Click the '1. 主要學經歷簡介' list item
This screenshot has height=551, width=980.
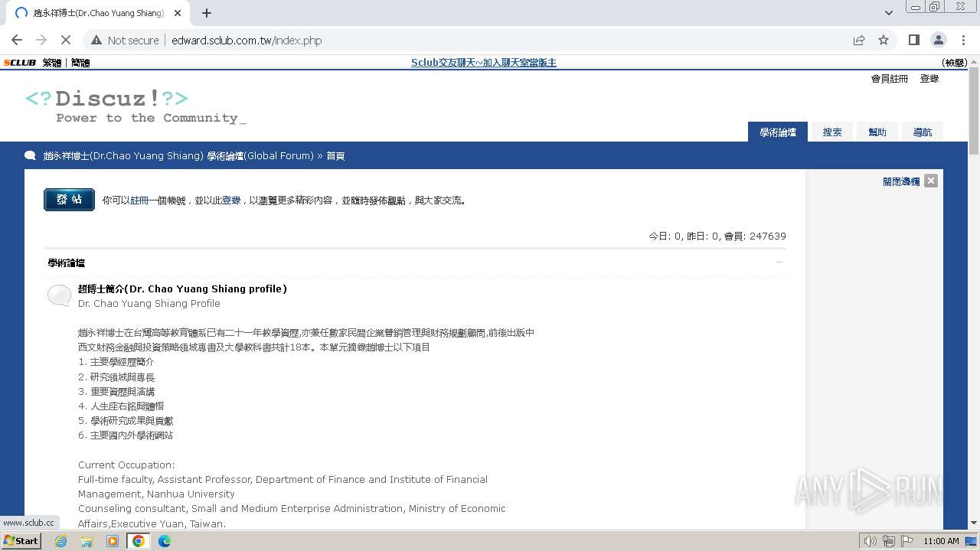coord(116,362)
